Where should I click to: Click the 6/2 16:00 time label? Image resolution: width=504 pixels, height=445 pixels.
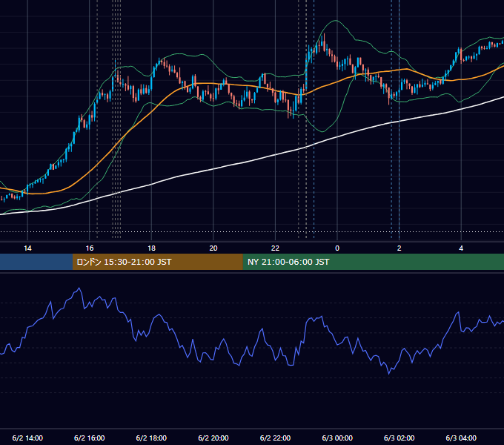click(x=90, y=438)
